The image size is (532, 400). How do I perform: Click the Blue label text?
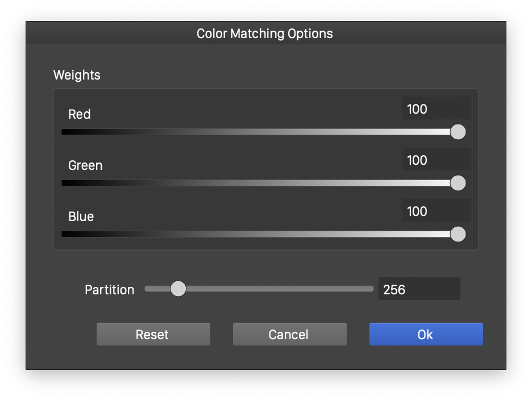81,216
